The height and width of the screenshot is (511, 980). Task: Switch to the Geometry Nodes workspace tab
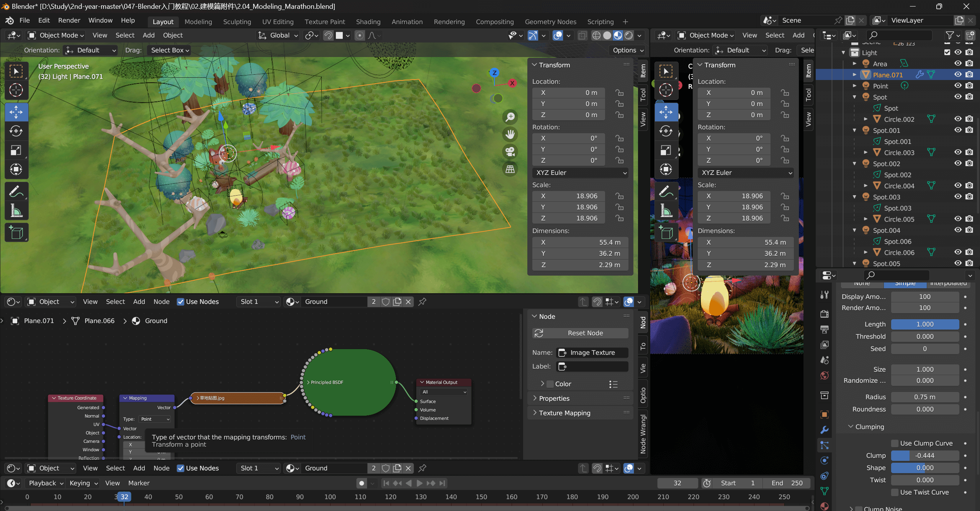click(x=550, y=22)
